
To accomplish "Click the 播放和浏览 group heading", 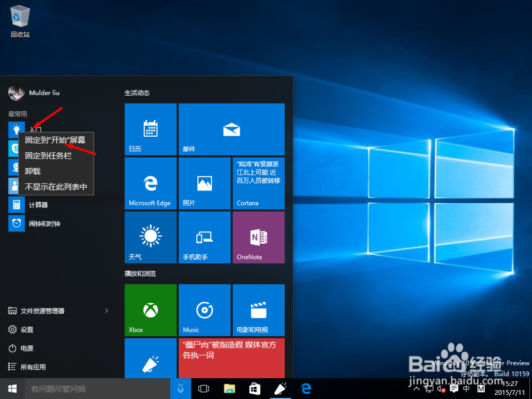I will coord(140,273).
